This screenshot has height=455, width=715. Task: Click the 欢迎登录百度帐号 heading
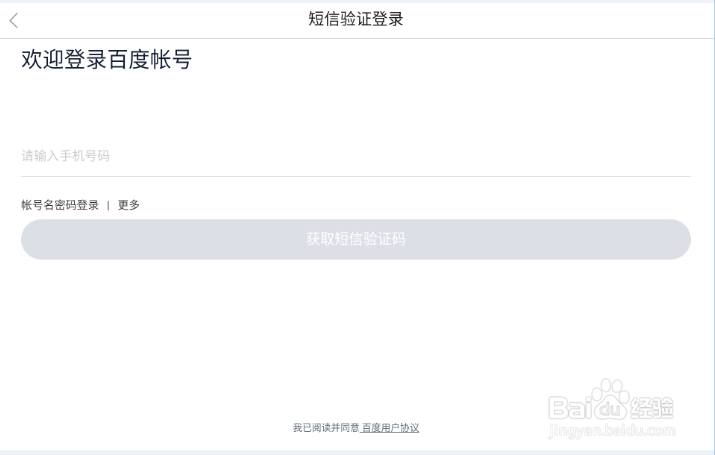click(107, 60)
